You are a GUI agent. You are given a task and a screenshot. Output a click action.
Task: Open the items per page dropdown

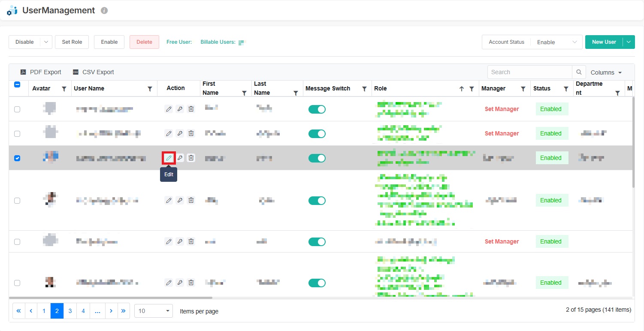(x=154, y=311)
